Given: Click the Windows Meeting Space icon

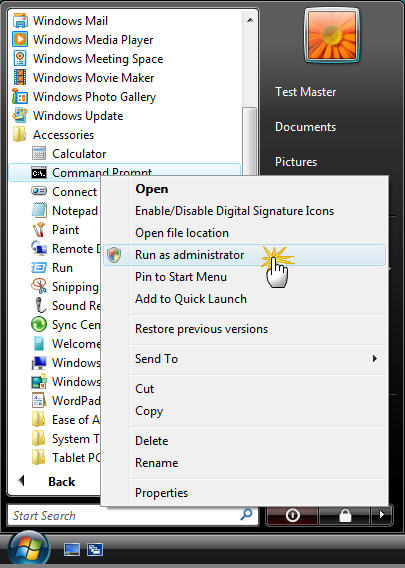Looking at the screenshot, I should click(x=20, y=58).
